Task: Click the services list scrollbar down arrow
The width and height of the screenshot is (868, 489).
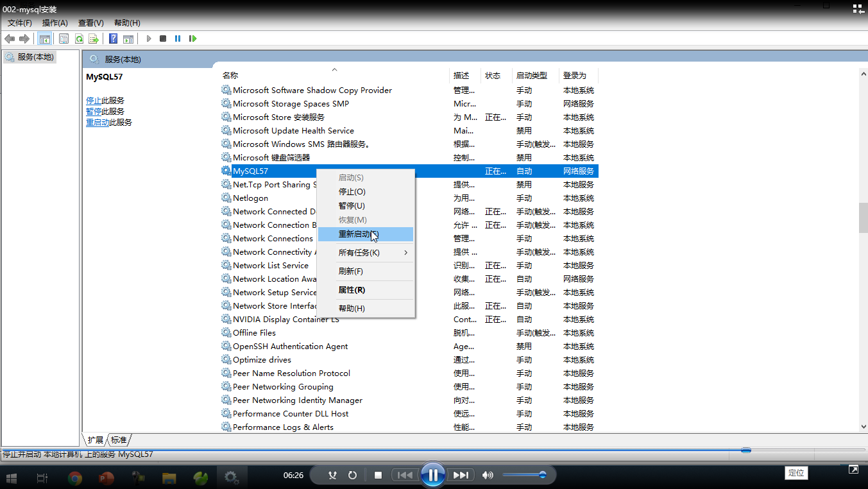Action: tap(863, 427)
